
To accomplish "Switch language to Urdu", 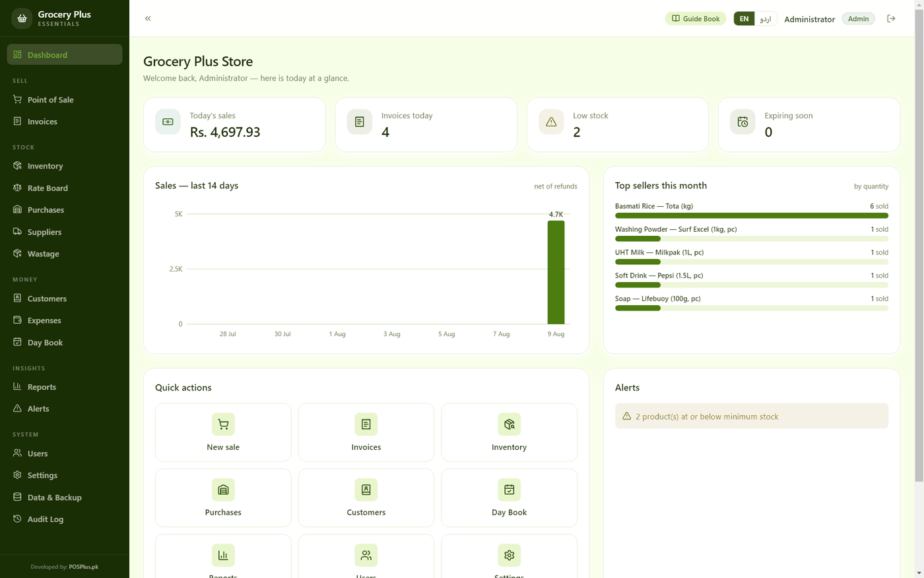I will pos(766,18).
